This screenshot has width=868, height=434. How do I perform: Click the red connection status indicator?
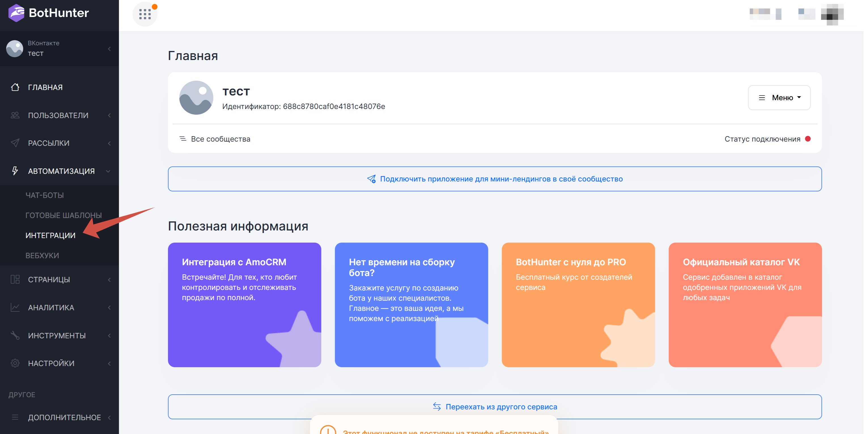point(808,139)
